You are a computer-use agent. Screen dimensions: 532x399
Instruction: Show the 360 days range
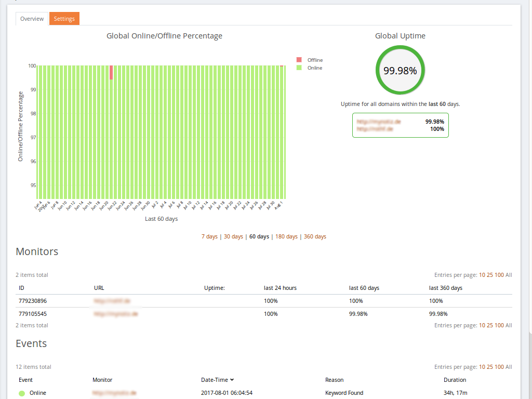(x=315, y=236)
